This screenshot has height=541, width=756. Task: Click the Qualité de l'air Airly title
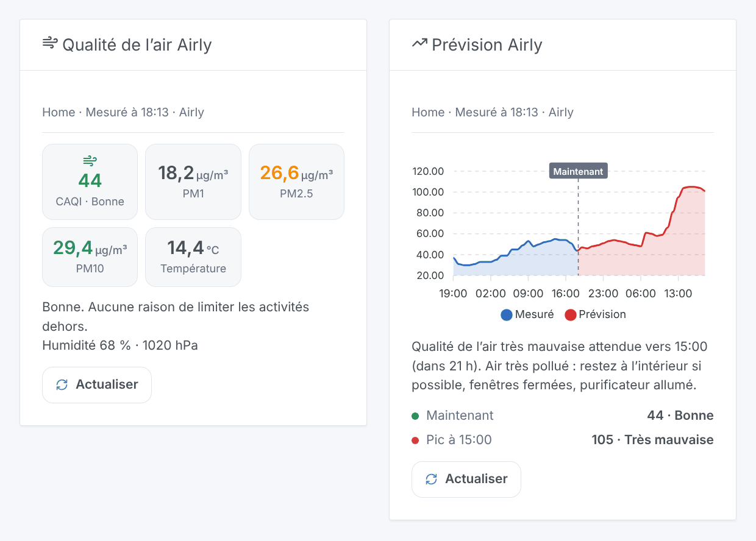tap(137, 44)
